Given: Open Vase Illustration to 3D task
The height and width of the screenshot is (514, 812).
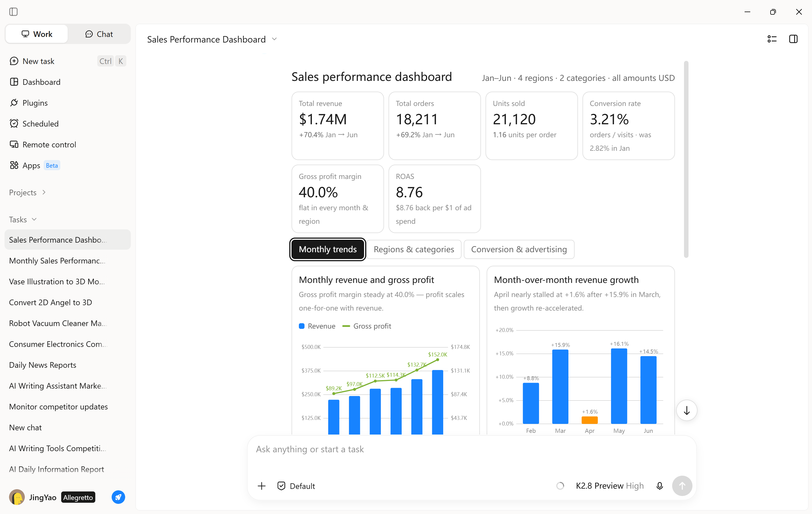Looking at the screenshot, I should pos(67,282).
